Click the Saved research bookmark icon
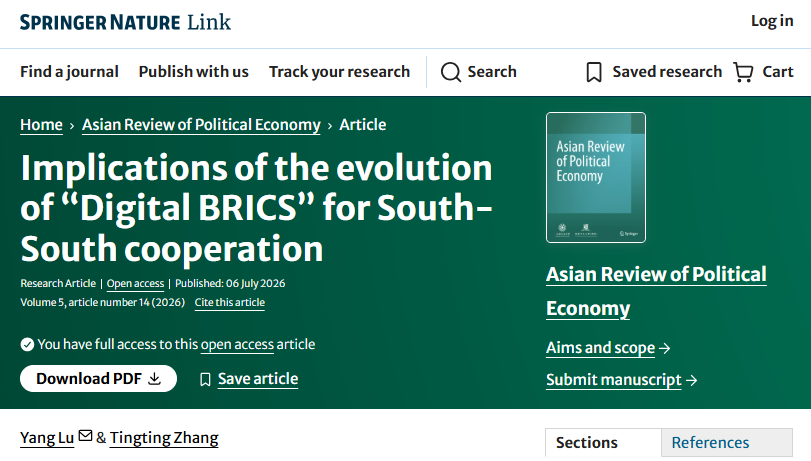 pyautogui.click(x=594, y=72)
